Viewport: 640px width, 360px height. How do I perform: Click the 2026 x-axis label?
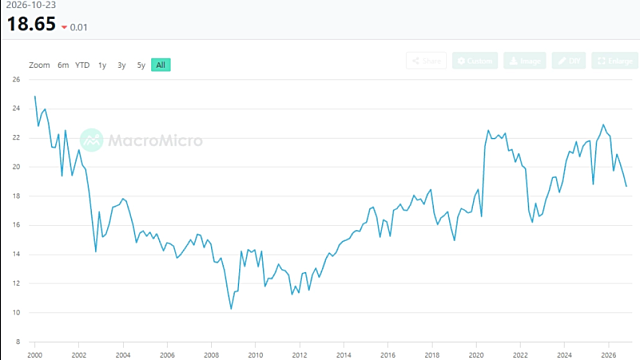point(608,355)
